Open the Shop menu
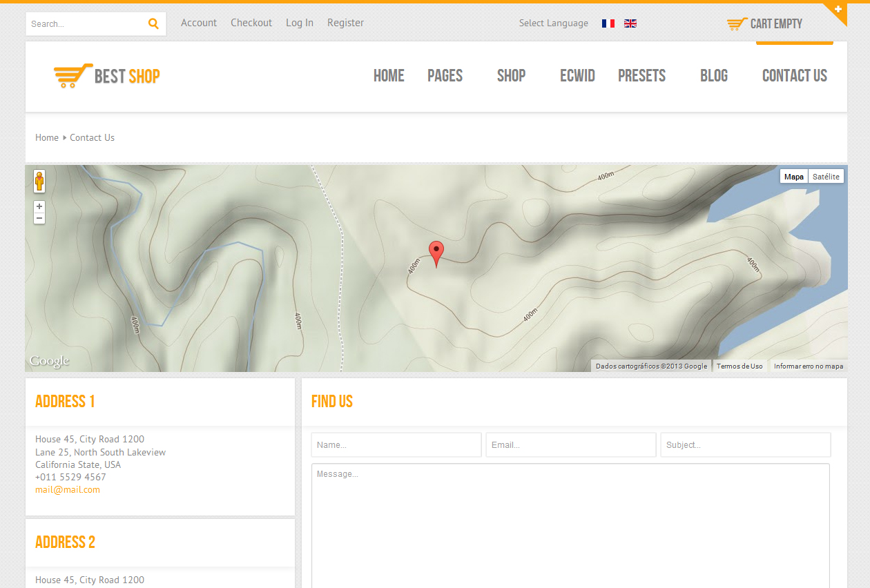The width and height of the screenshot is (870, 588). [511, 76]
